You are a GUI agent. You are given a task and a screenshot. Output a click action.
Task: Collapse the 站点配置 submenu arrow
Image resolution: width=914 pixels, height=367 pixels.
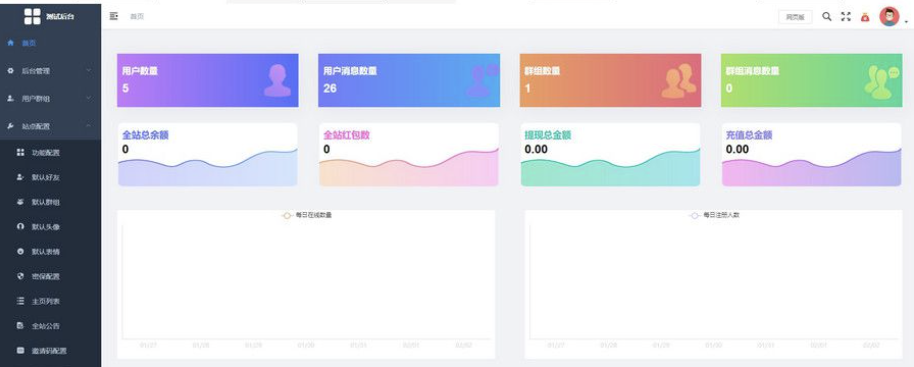[88, 126]
